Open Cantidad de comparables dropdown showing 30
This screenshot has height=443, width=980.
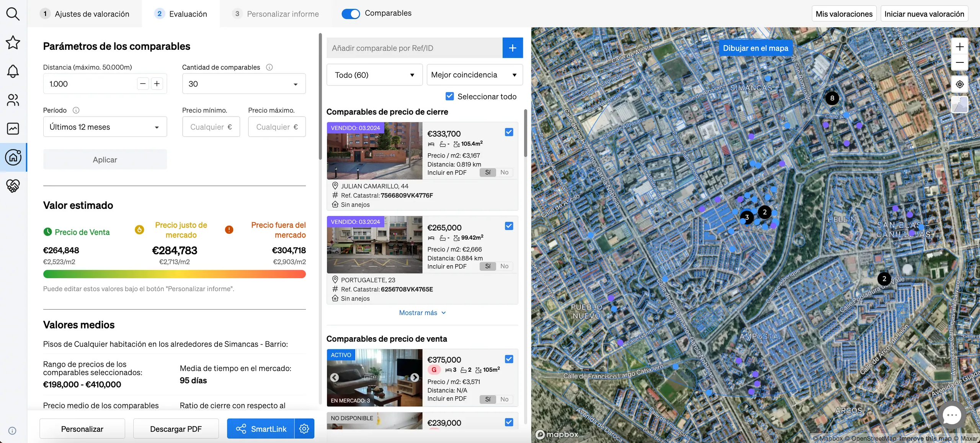[244, 84]
